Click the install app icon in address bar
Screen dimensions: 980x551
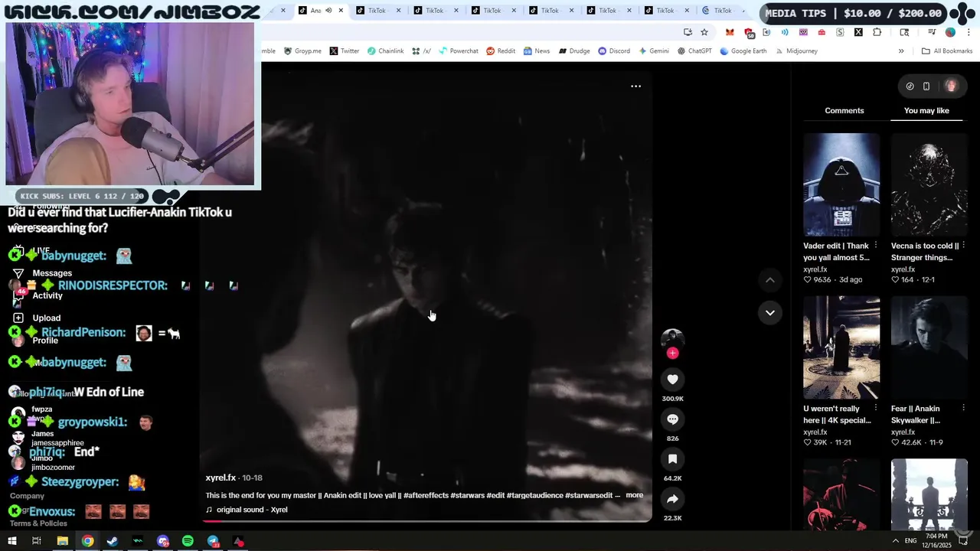click(x=688, y=32)
